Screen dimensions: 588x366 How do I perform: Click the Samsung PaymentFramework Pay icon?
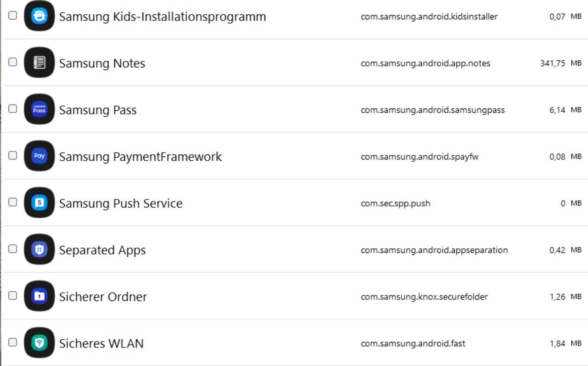pos(39,156)
